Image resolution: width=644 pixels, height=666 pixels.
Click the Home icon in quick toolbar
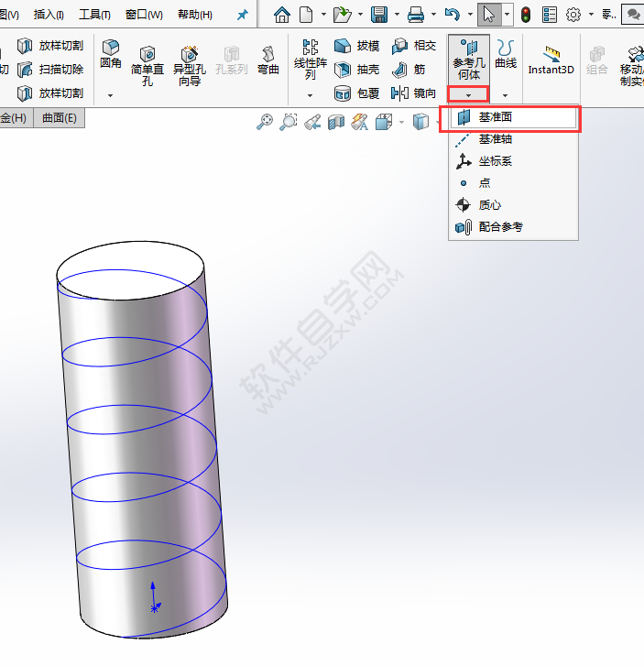pos(282,15)
